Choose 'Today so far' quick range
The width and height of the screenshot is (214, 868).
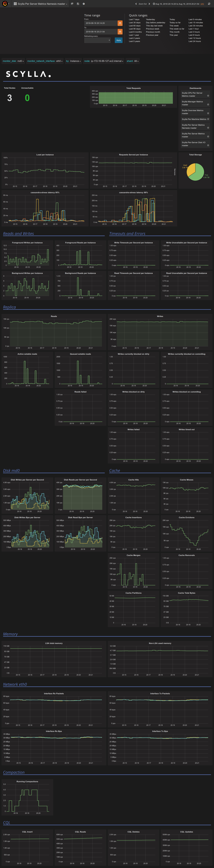tap(175, 23)
